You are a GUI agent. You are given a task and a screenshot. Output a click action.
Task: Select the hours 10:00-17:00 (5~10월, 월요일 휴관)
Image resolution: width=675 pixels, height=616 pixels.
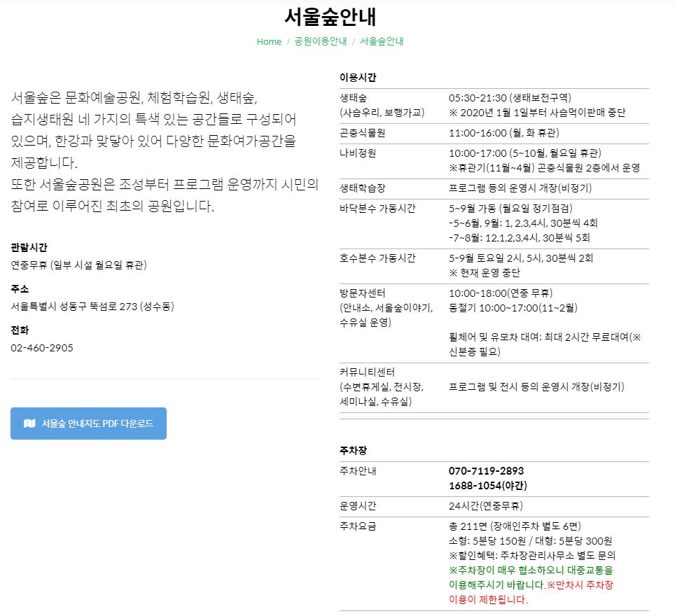pos(524,153)
